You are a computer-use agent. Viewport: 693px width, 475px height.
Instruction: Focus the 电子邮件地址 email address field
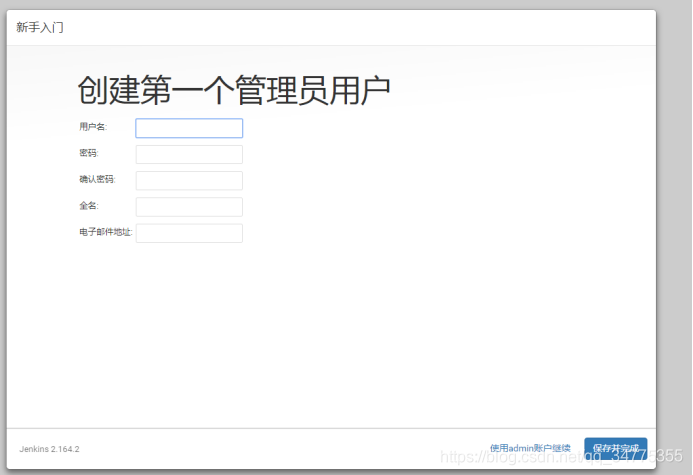[189, 233]
